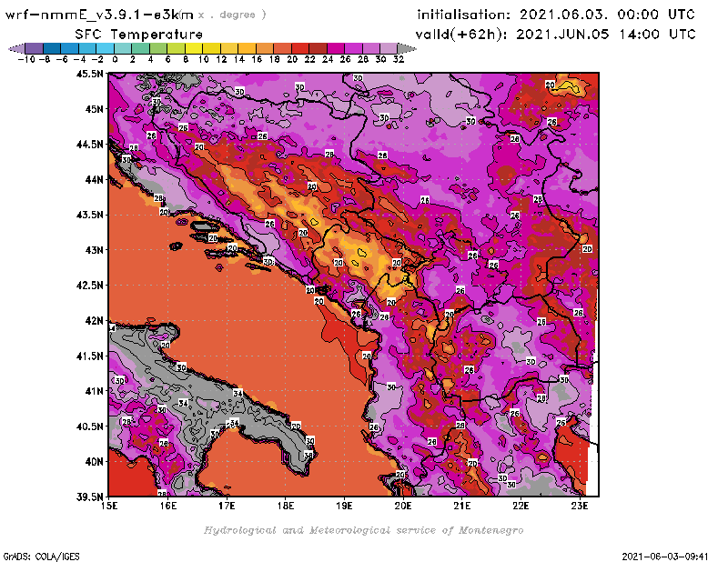Screen dimensions: 728x562
Task: Click the '32' legend value label
Action: 399,59
